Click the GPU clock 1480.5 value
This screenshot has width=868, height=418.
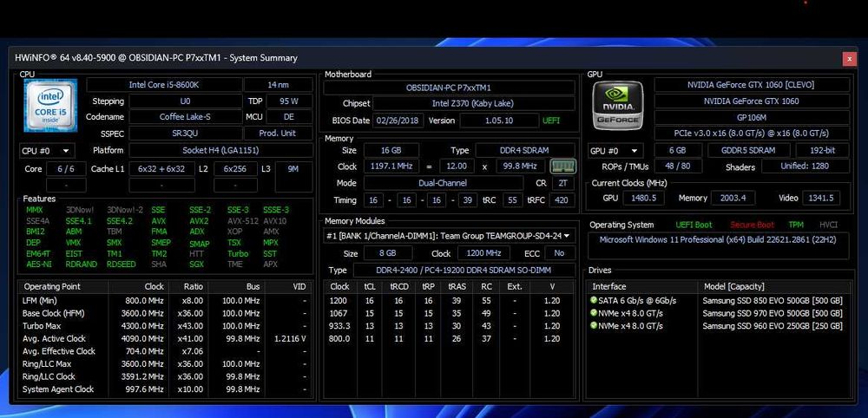click(x=643, y=198)
